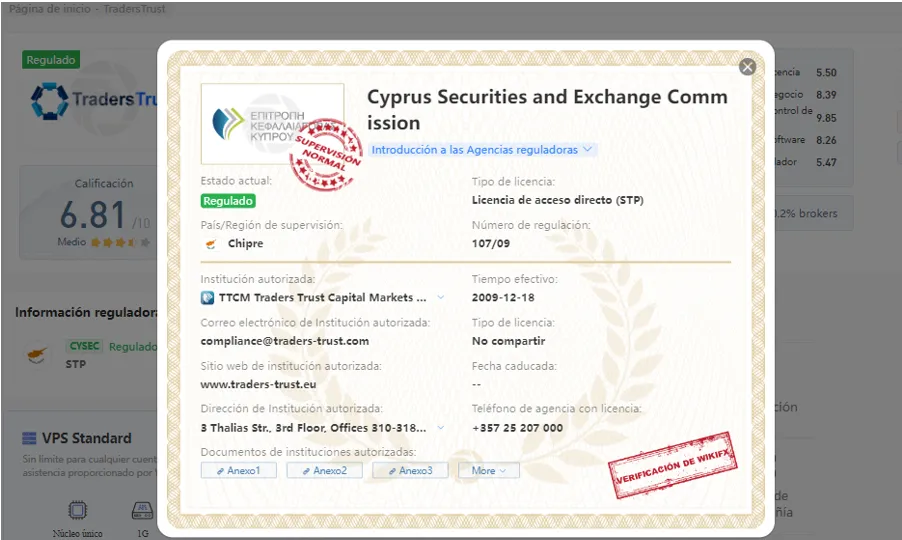This screenshot has width=902, height=540.
Task: Select the compliance@traders-trust.com email
Action: 285,341
